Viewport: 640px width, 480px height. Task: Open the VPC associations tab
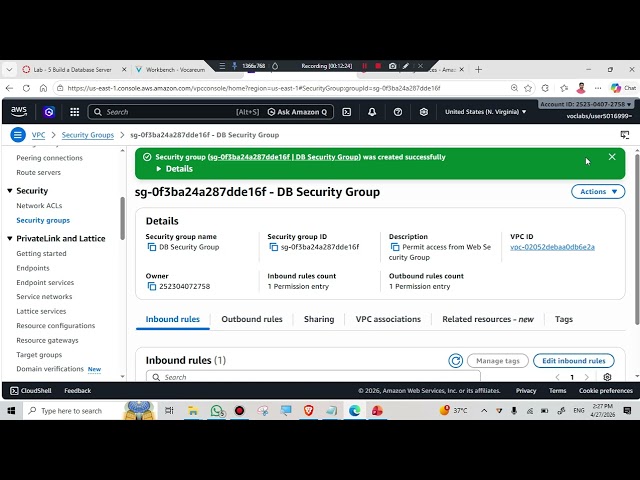[x=388, y=319]
